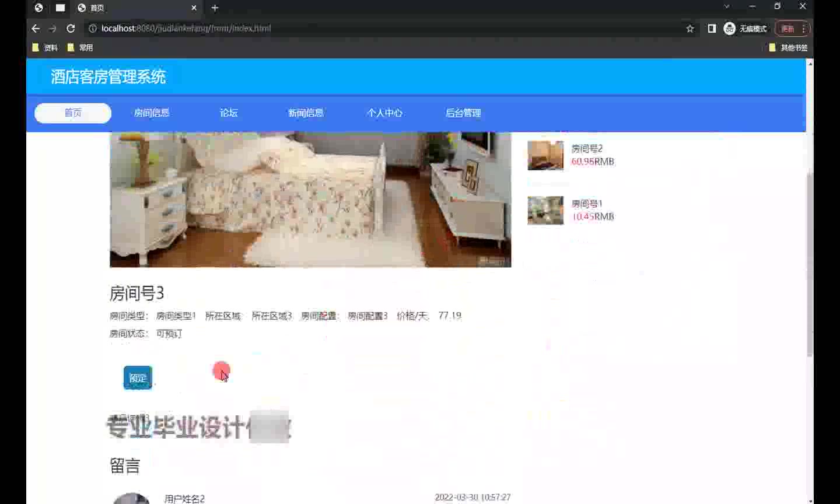Image resolution: width=840 pixels, height=504 pixels.
Task: Open the 资料 bookmarks folder
Action: click(x=45, y=48)
